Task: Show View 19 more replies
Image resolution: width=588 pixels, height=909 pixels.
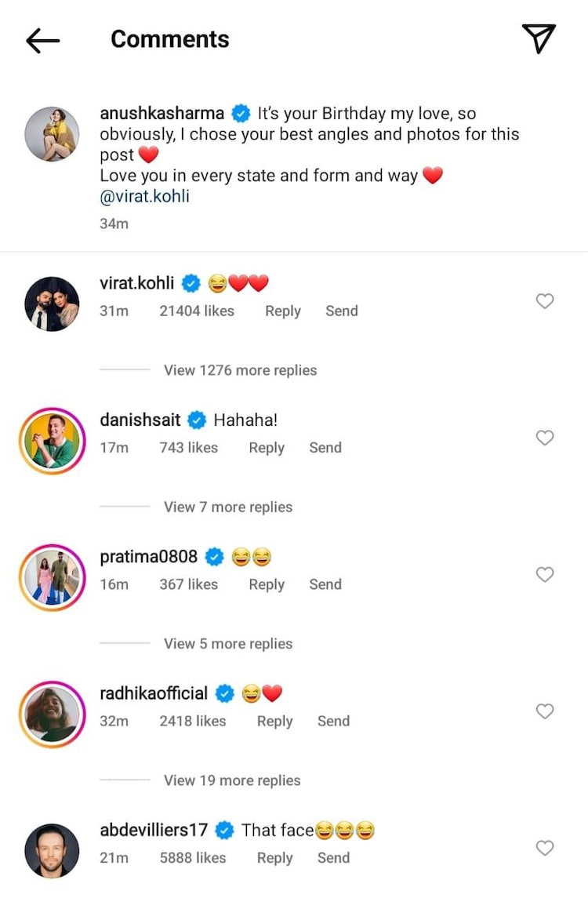Action: 232,780
